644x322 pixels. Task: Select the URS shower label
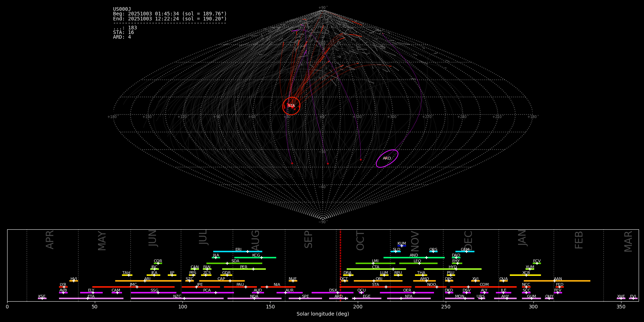coord(481,297)
